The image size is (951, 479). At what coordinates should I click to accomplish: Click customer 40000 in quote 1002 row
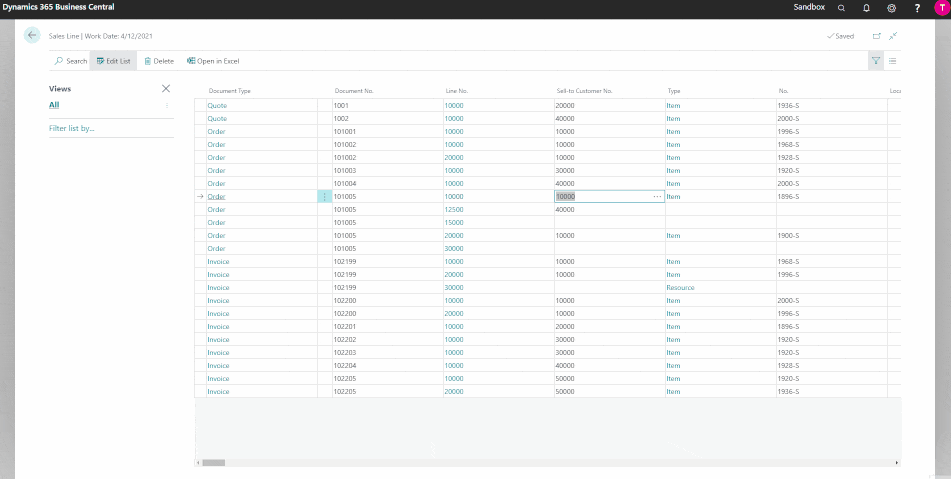coord(565,119)
